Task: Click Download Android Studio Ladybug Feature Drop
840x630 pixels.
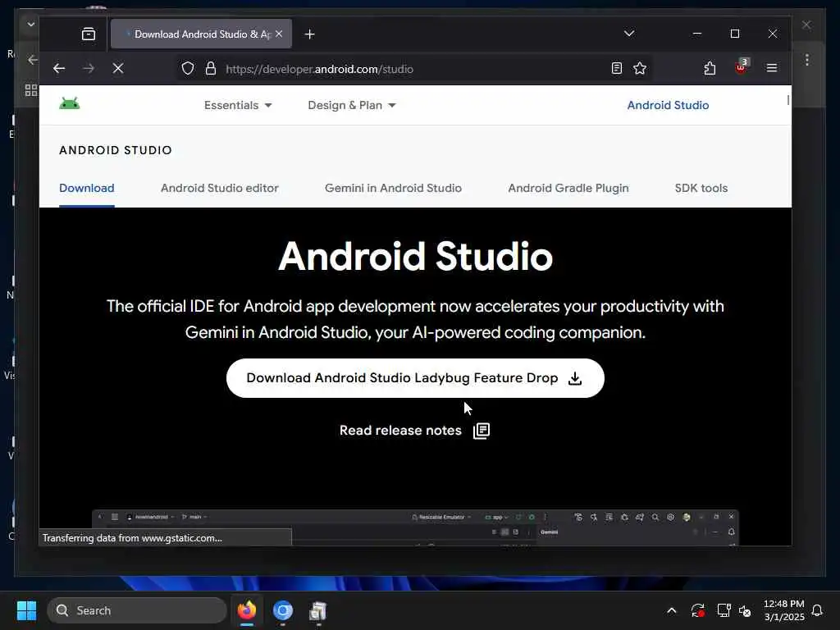Action: point(415,378)
